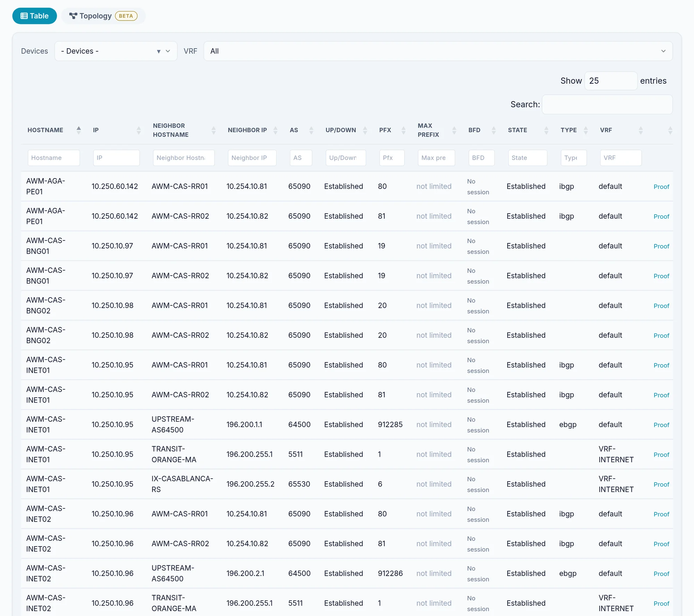The image size is (694, 616).
Task: Change the Show entries count field
Action: tap(611, 81)
